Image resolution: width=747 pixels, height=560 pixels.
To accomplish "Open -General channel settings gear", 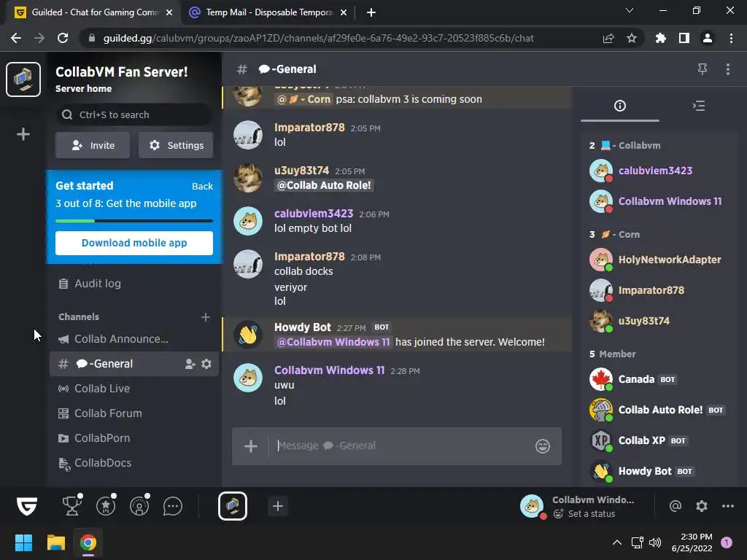I will [206, 364].
